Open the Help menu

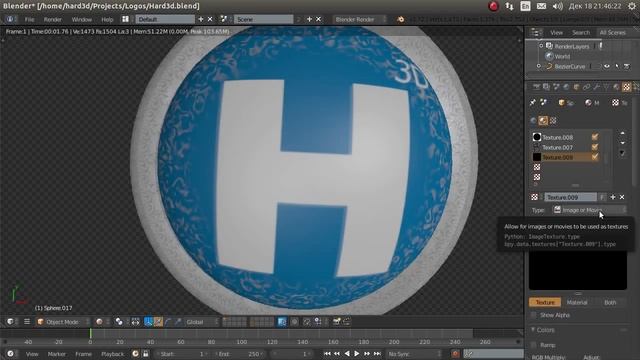pos(107,19)
